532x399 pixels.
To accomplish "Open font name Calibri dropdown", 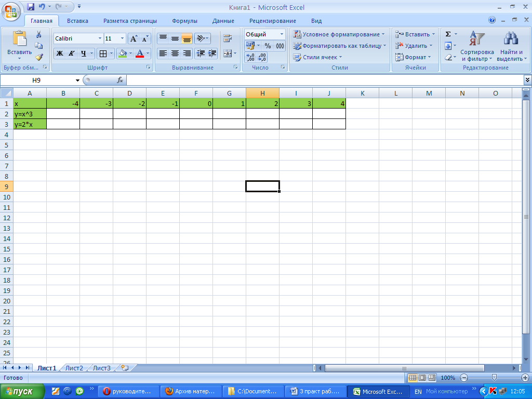I will click(100, 38).
